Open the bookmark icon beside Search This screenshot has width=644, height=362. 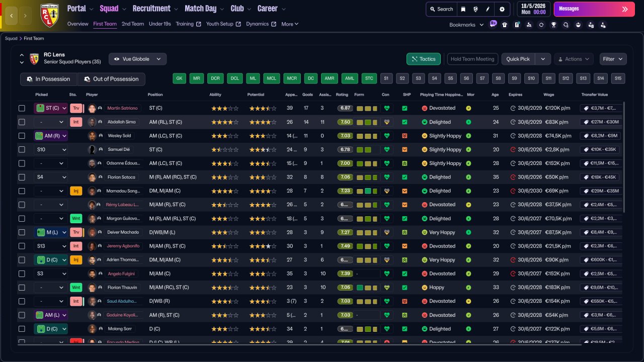pos(463,9)
